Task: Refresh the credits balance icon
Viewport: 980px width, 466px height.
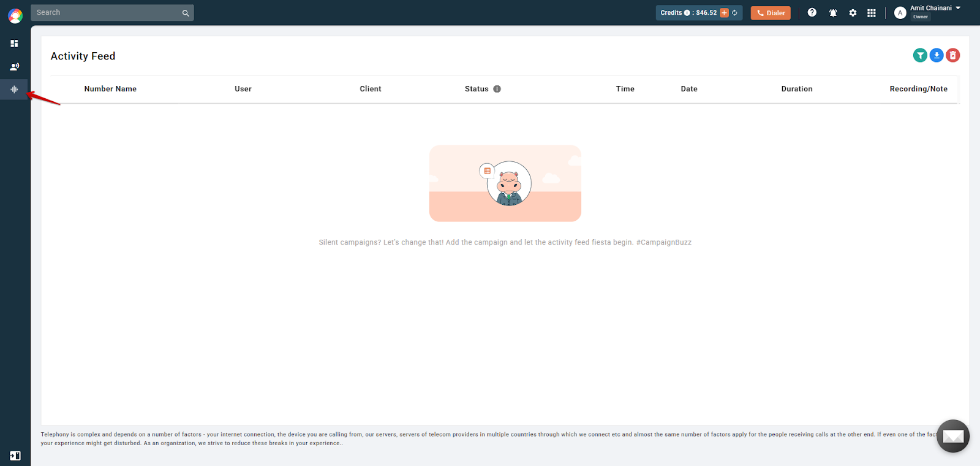Action: tap(735, 13)
